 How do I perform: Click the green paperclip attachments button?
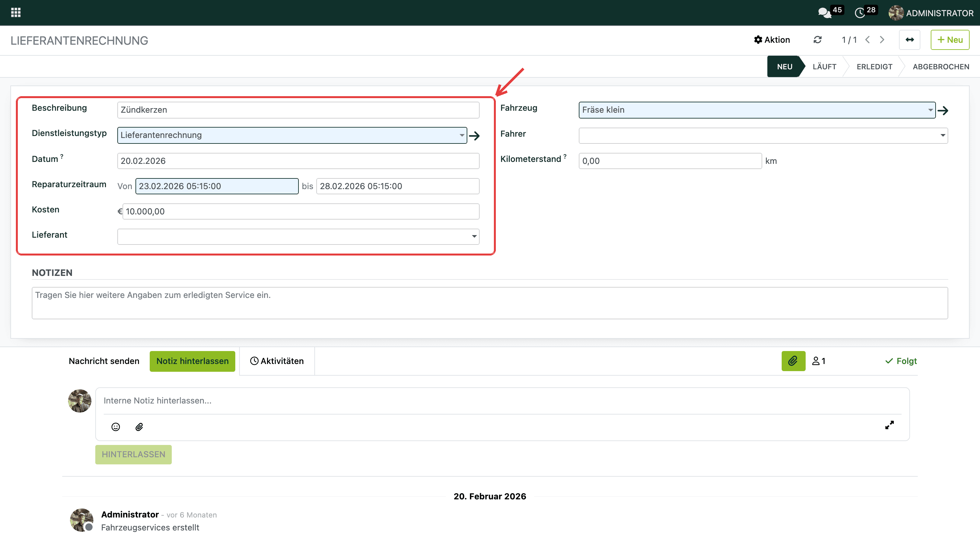(793, 361)
